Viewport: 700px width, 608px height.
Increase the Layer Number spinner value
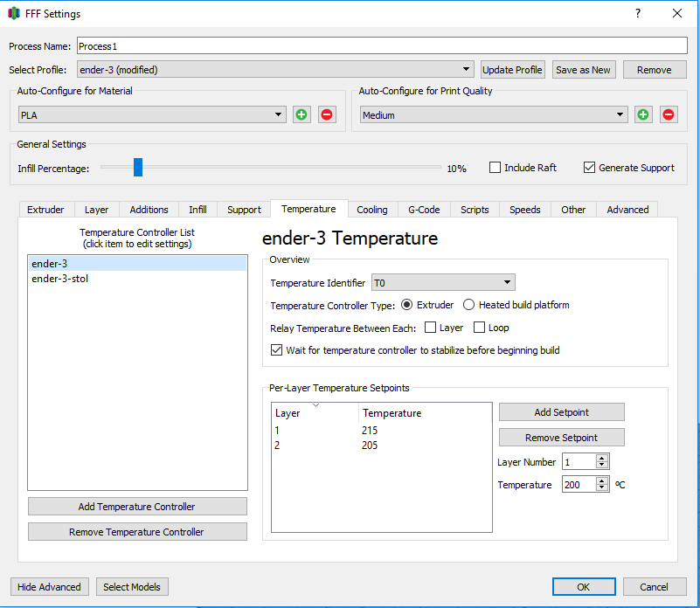[602, 458]
